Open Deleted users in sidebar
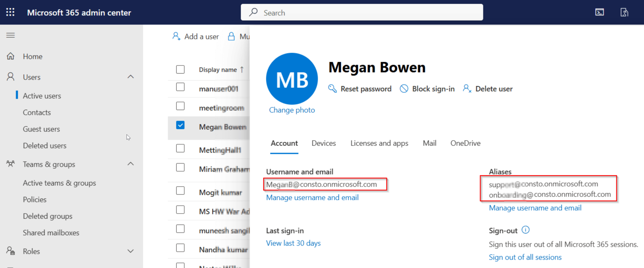This screenshot has width=644, height=268. pyautogui.click(x=45, y=146)
